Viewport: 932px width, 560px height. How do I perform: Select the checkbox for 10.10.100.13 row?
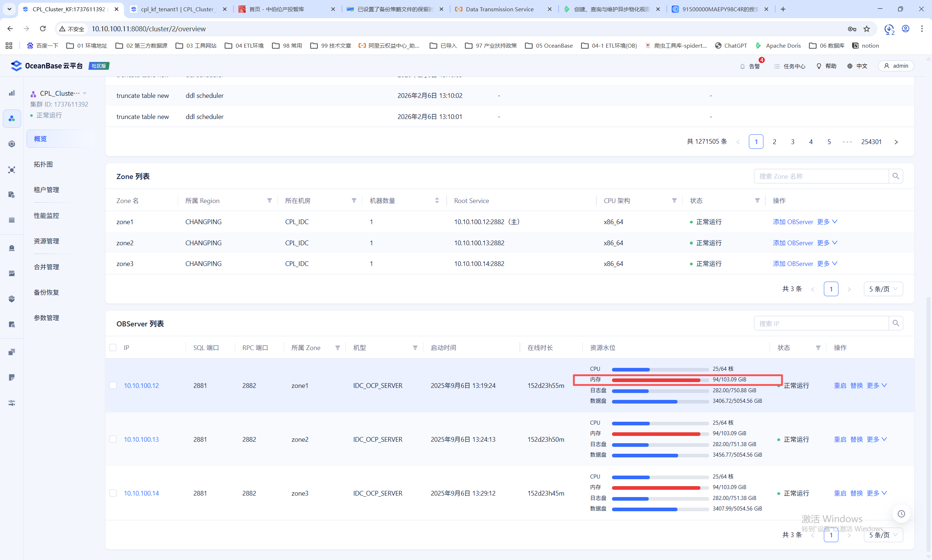tap(113, 439)
